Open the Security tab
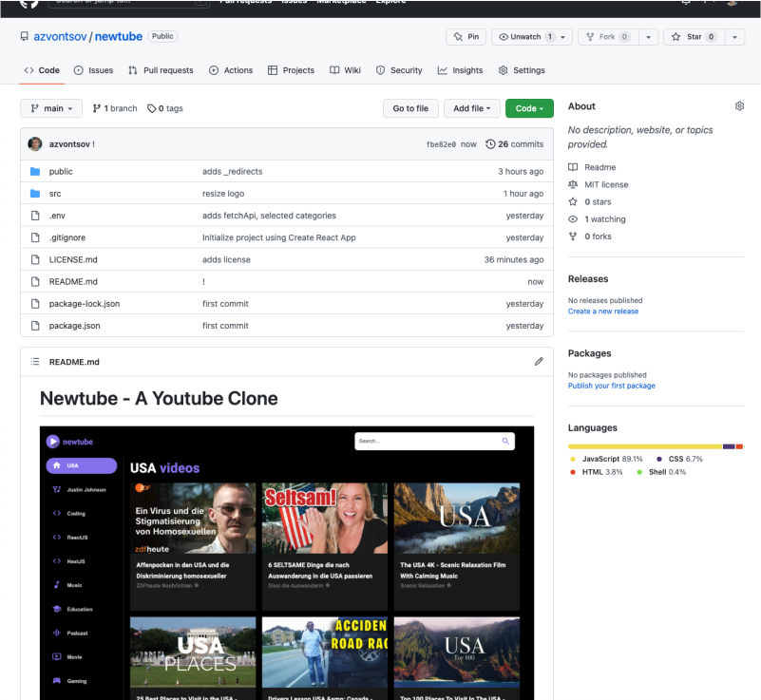The height and width of the screenshot is (700, 761). tap(399, 70)
